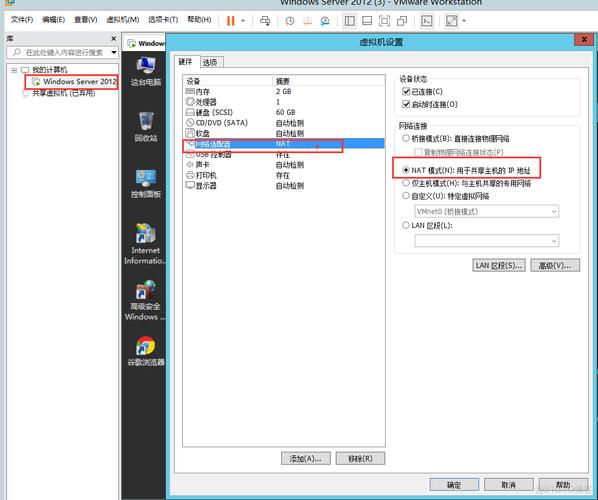
Task: Toggle 复制物理网络连接状态(P) checkbox
Action: 418,152
